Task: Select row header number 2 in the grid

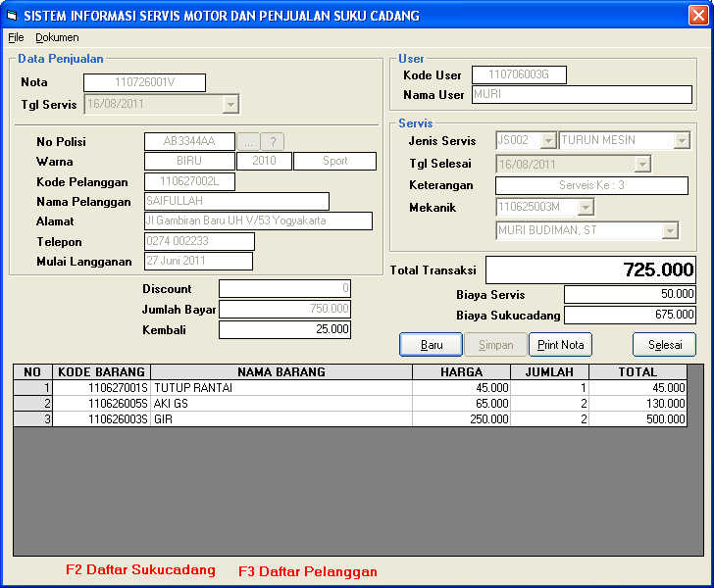Action: [32, 403]
